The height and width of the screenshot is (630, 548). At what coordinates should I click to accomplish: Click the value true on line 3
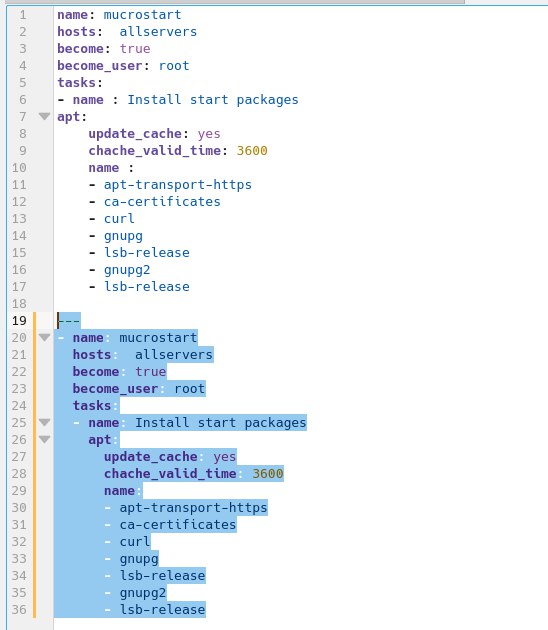coord(135,49)
